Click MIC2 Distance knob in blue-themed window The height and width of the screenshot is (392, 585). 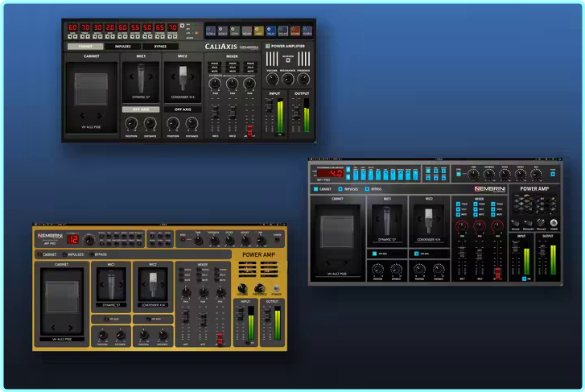pos(439,269)
